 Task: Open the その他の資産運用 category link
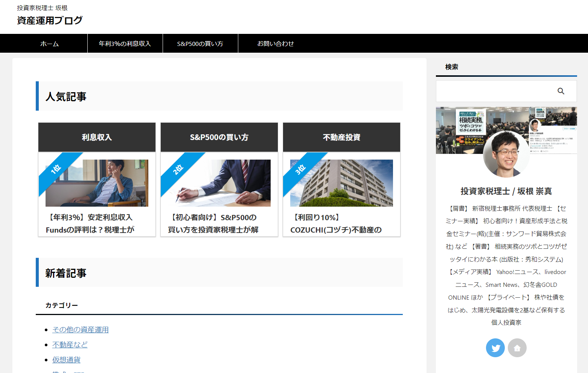coord(81,330)
